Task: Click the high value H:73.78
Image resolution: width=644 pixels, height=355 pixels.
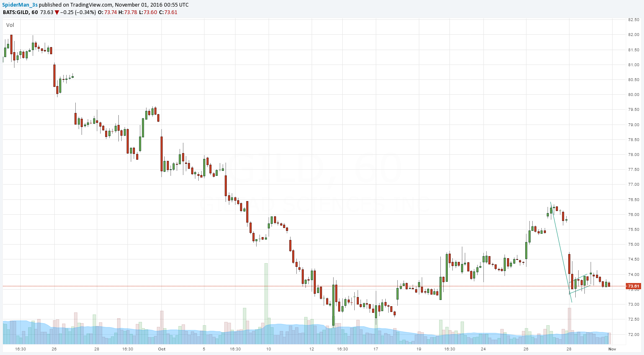Action: pos(128,12)
